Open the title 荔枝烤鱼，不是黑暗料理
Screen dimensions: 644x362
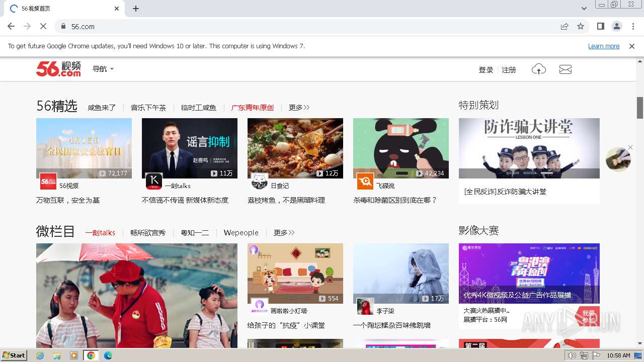(286, 200)
